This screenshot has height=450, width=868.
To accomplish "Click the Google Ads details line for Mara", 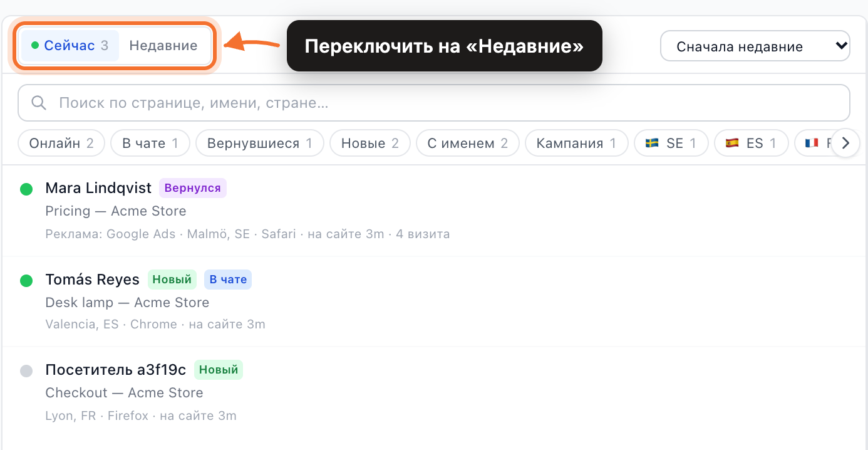I will click(247, 234).
